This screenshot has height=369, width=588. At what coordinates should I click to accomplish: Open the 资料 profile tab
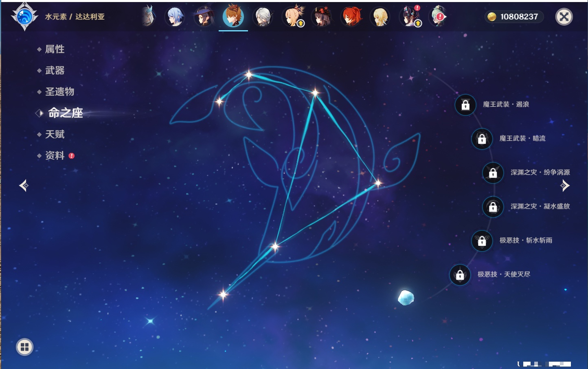(x=55, y=155)
